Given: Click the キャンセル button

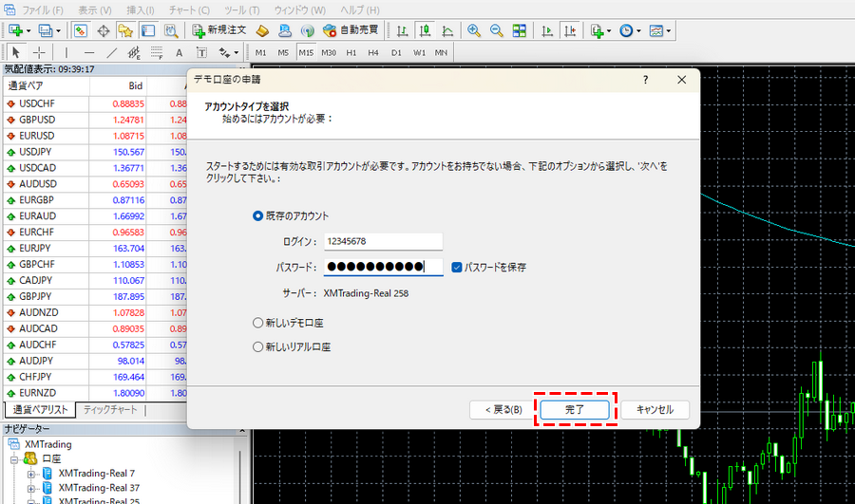Looking at the screenshot, I should 655,410.
